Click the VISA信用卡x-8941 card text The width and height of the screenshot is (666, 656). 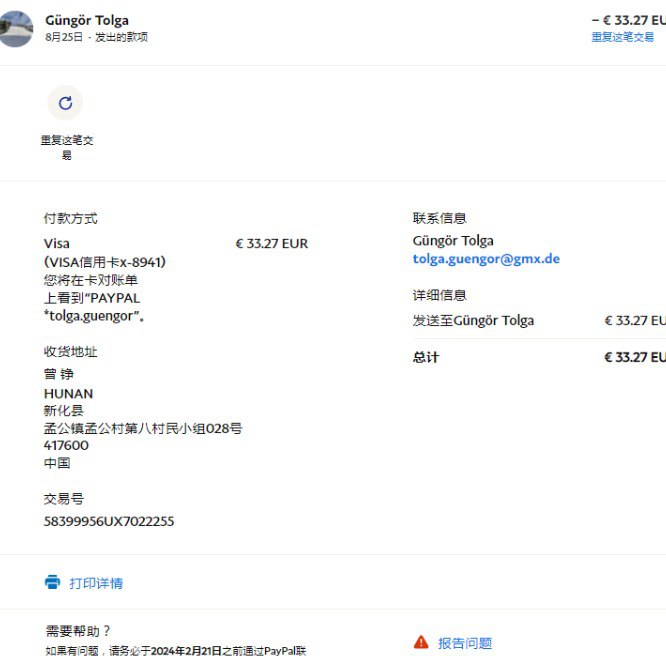(x=105, y=262)
